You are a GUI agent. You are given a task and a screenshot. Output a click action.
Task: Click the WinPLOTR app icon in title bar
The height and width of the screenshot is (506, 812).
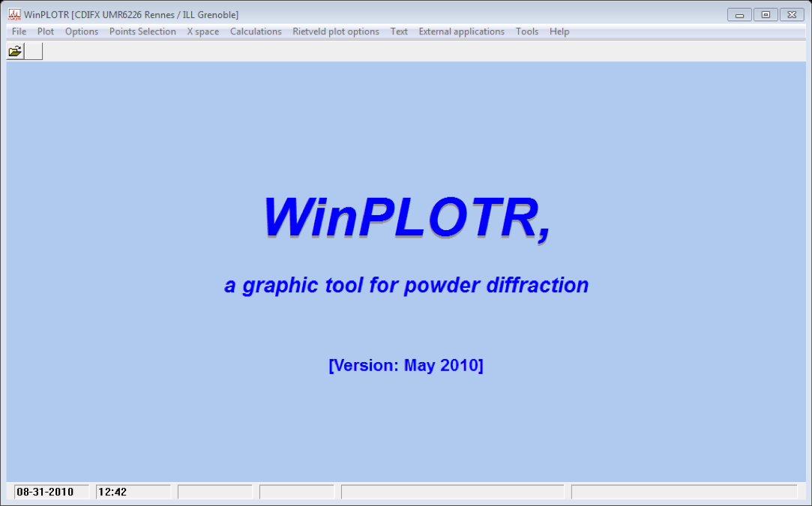(14, 14)
